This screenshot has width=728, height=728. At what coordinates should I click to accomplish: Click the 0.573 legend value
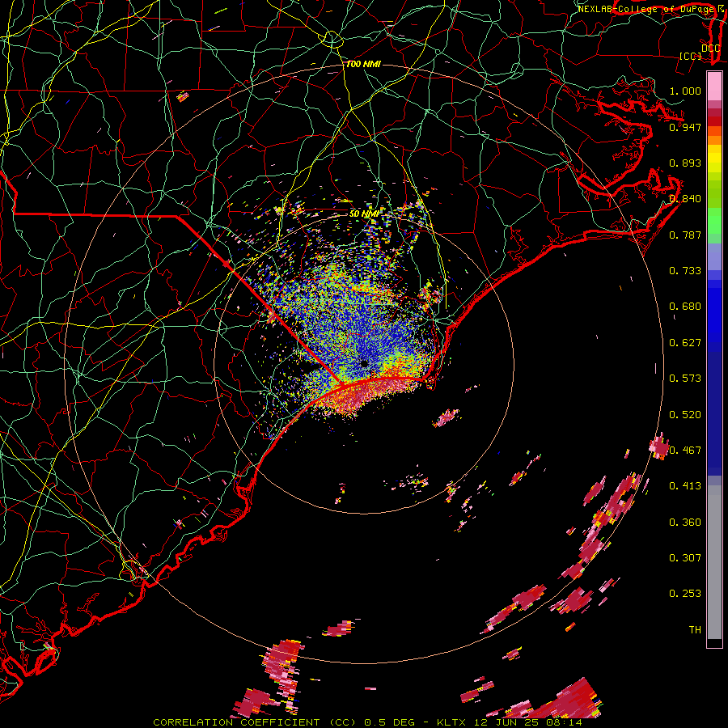tap(685, 379)
